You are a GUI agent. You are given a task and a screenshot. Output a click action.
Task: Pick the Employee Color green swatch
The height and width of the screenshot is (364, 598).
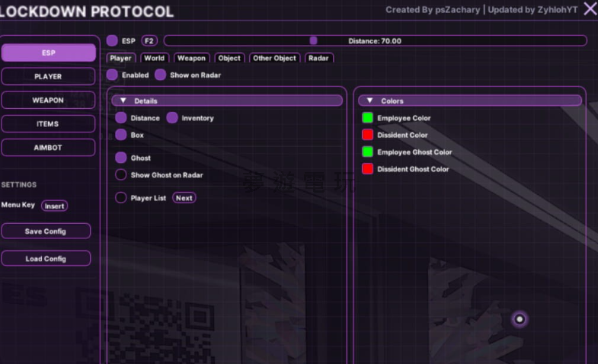(367, 118)
